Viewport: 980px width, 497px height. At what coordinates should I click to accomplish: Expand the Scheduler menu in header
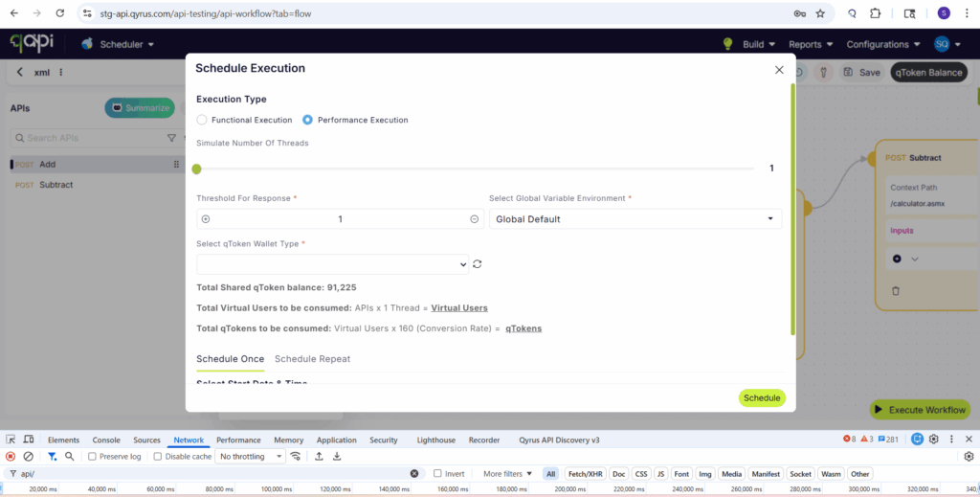118,44
